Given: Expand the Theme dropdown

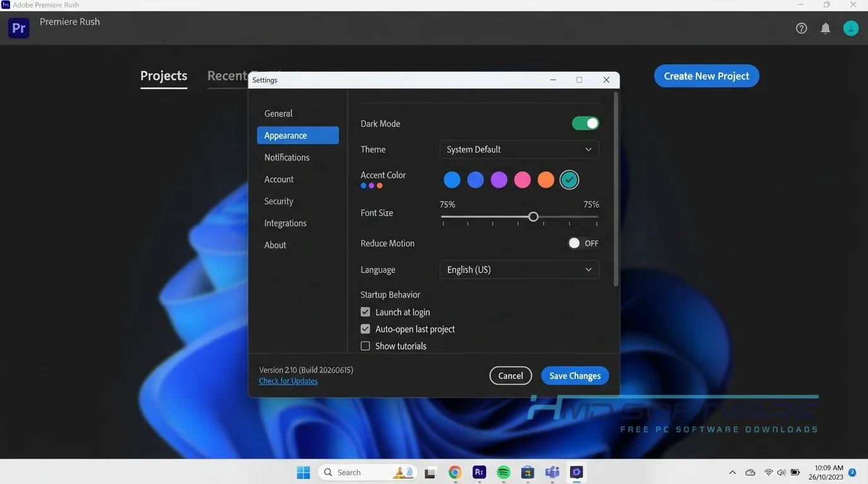Looking at the screenshot, I should tap(519, 149).
